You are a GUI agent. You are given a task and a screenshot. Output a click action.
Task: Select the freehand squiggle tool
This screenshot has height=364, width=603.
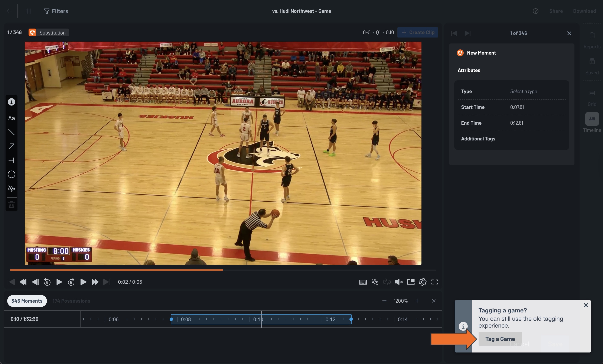pos(12,188)
